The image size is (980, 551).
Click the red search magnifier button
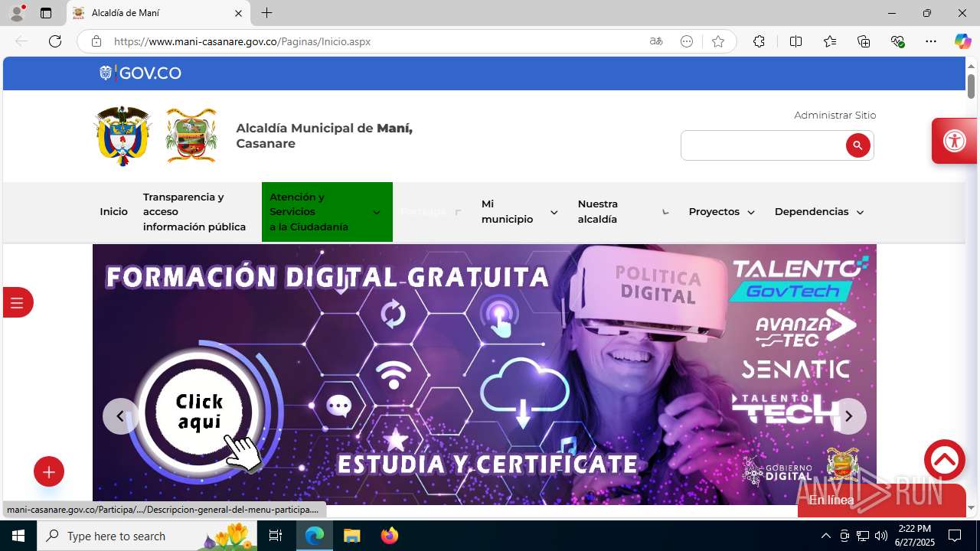(x=857, y=145)
